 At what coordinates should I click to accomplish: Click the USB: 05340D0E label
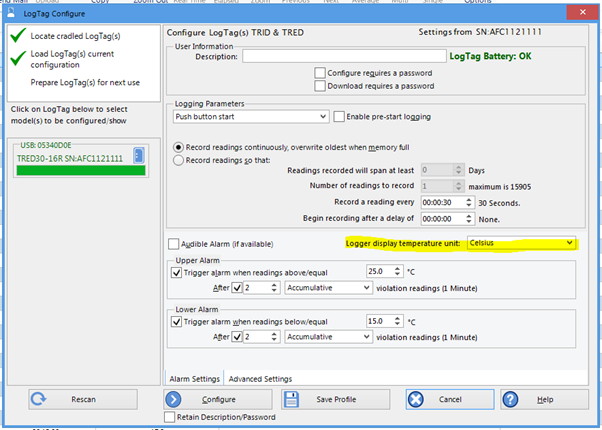(x=46, y=145)
